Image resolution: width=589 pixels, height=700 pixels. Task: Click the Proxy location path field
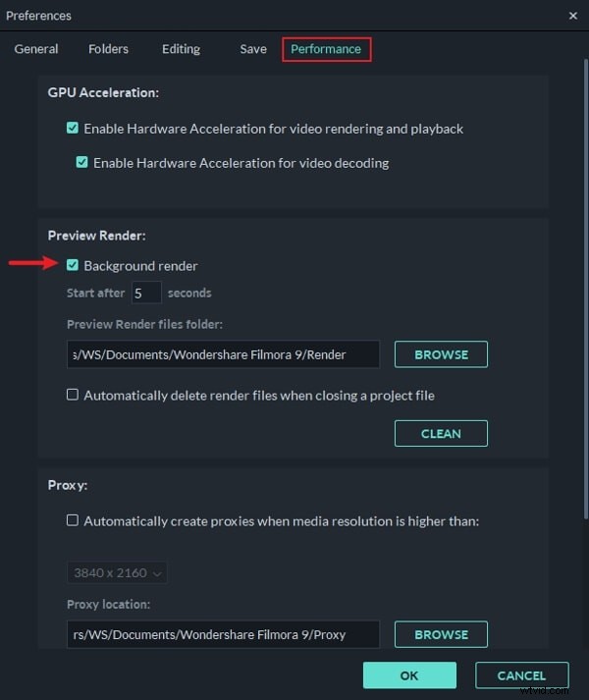(x=223, y=634)
